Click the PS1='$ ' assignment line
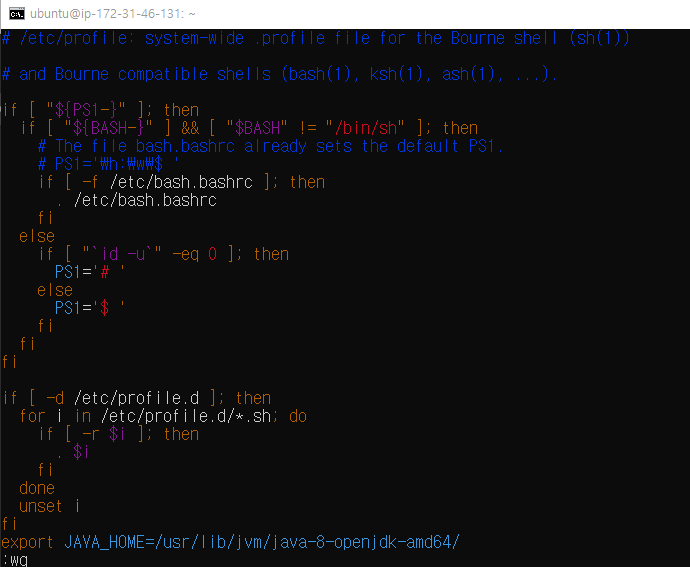The image size is (690, 567). click(90, 308)
